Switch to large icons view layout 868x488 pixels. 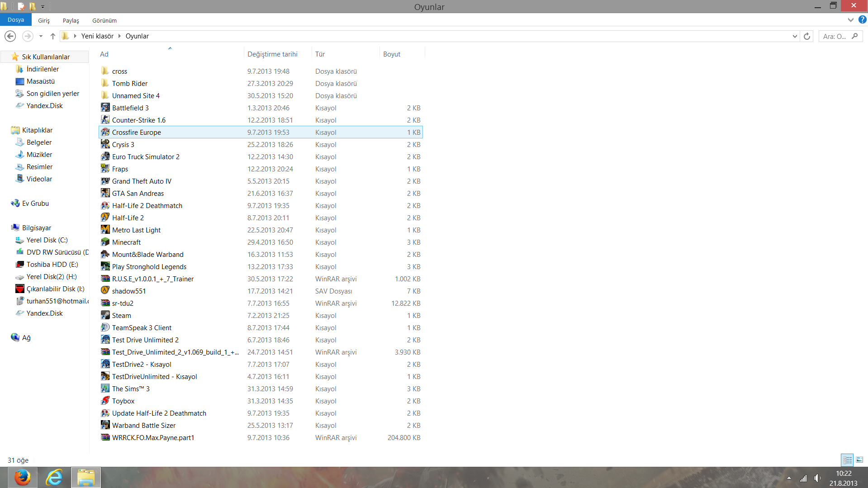point(859,460)
